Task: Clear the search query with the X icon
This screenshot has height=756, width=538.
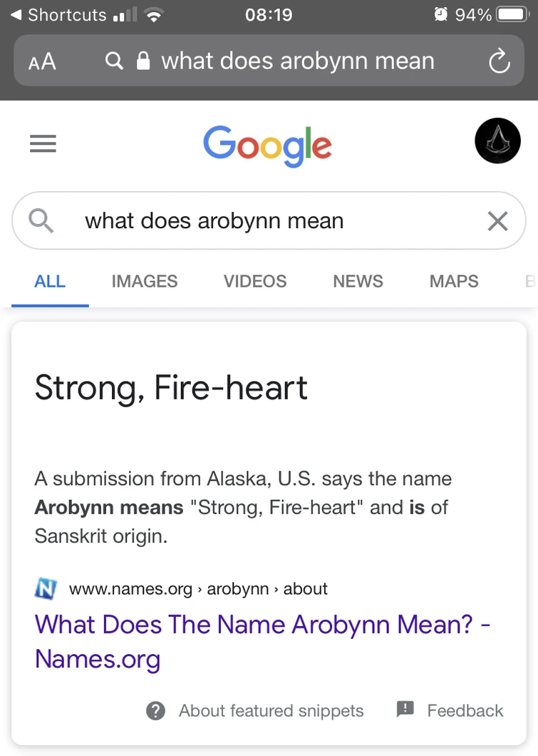Action: coord(497,221)
